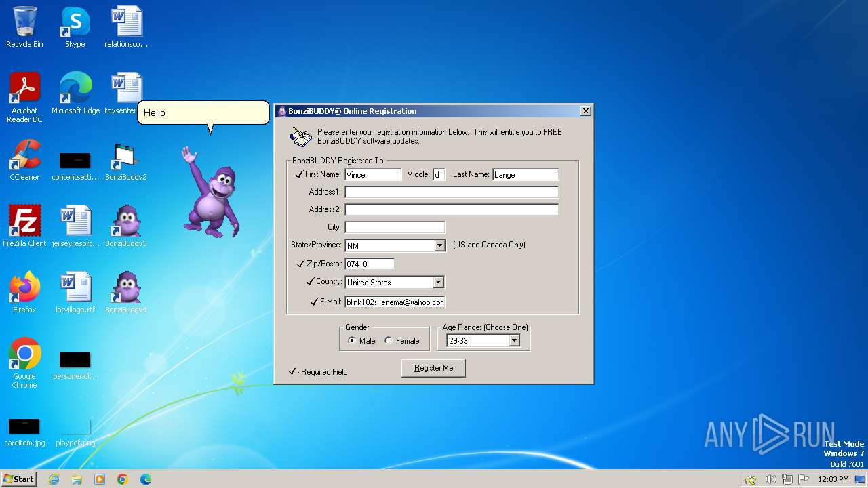Image resolution: width=868 pixels, height=488 pixels.
Task: Launch Google Chrome desktop shortcut
Action: click(24, 363)
